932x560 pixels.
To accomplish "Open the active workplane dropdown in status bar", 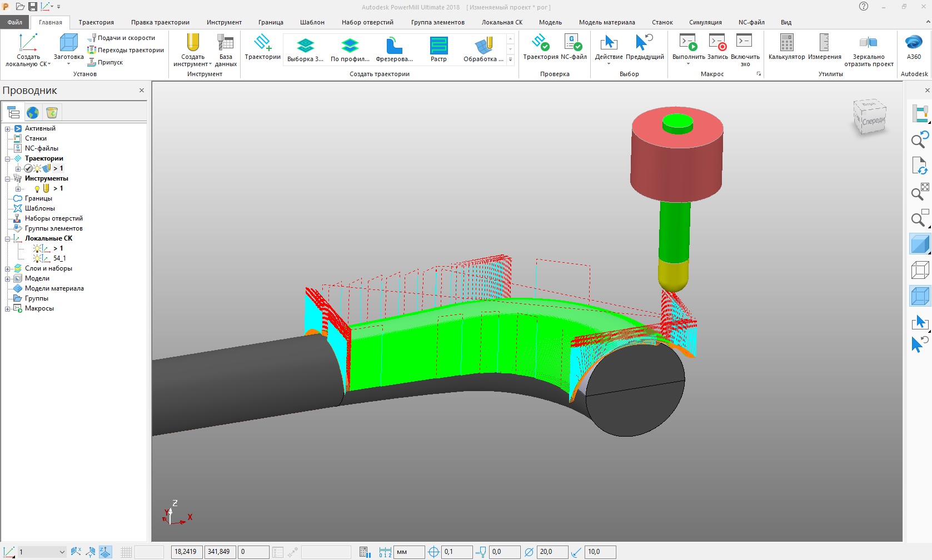I will click(62, 552).
